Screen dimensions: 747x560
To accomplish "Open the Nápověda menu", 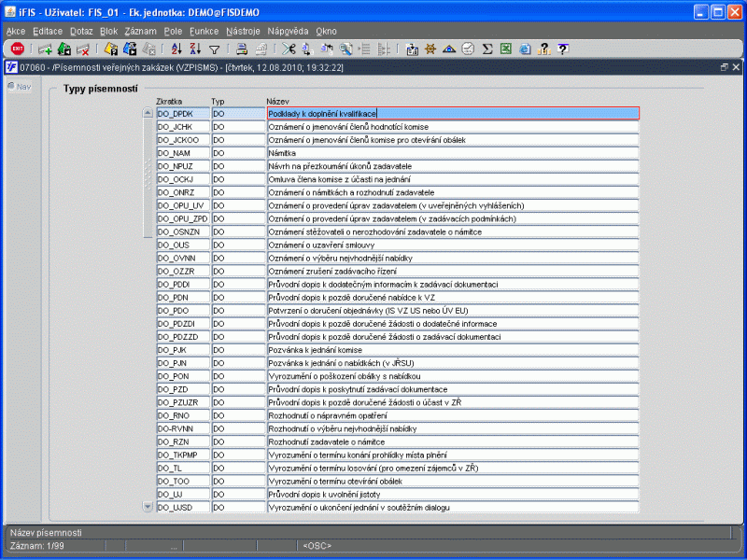I will pos(288,32).
